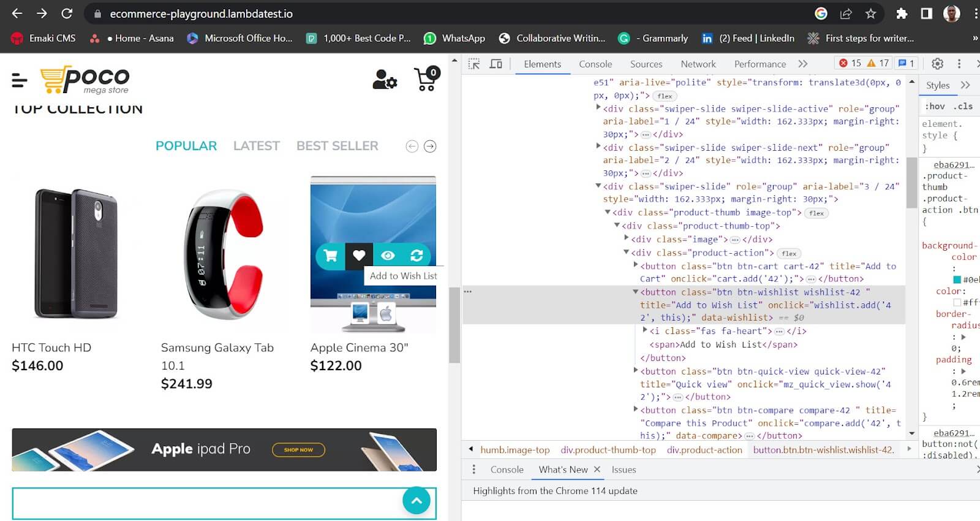The width and height of the screenshot is (980, 521).
Task: Click the Quick view eye icon
Action: point(388,256)
